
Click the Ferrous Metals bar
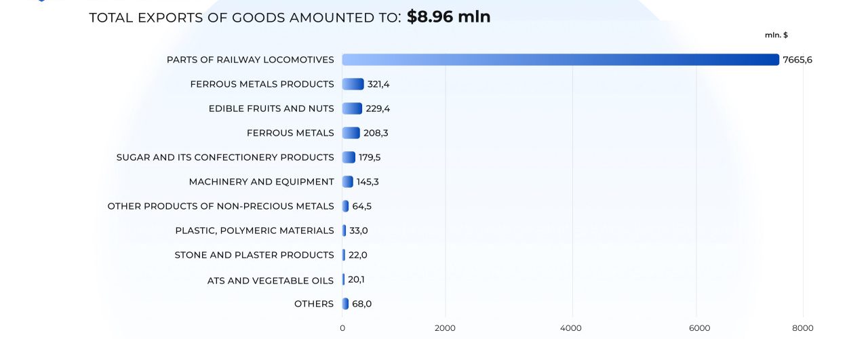pos(351,133)
